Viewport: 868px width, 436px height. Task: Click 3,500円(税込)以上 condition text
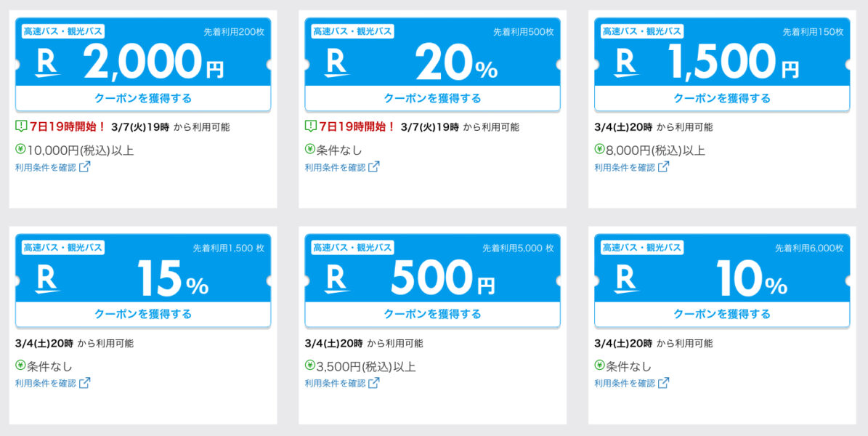point(367,366)
